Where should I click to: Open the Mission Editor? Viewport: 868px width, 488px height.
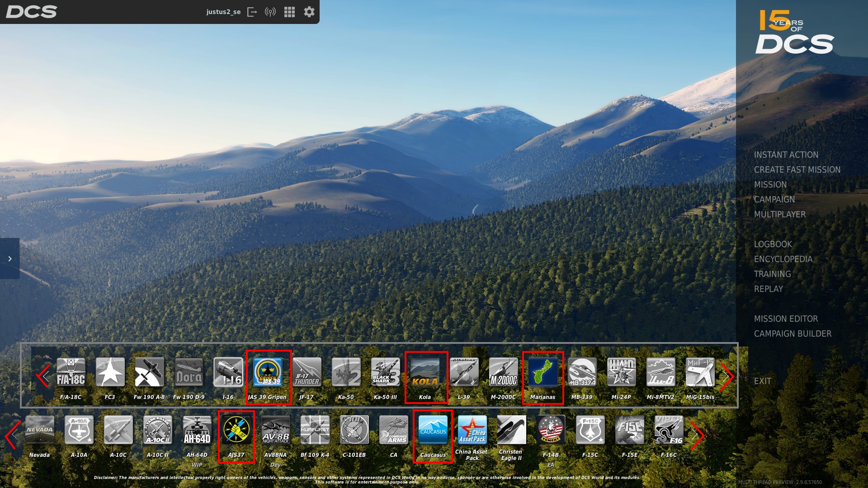786,319
